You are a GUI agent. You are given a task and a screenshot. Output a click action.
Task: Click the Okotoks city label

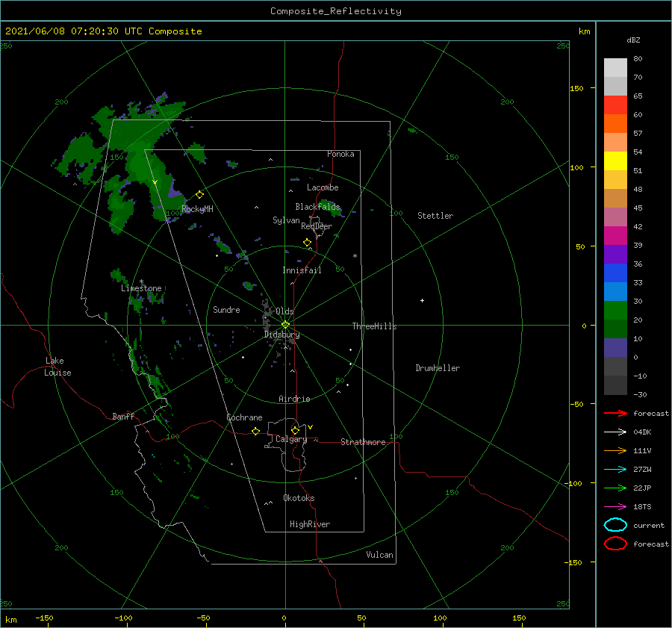[x=299, y=498]
